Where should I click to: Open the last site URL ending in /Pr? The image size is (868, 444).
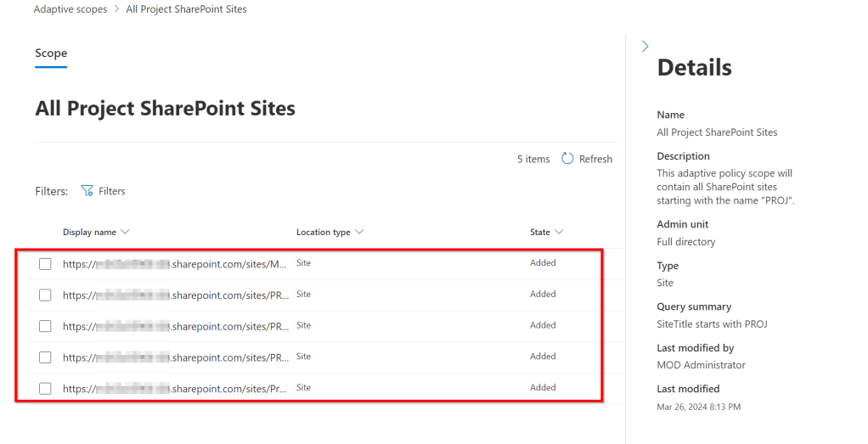click(x=175, y=389)
